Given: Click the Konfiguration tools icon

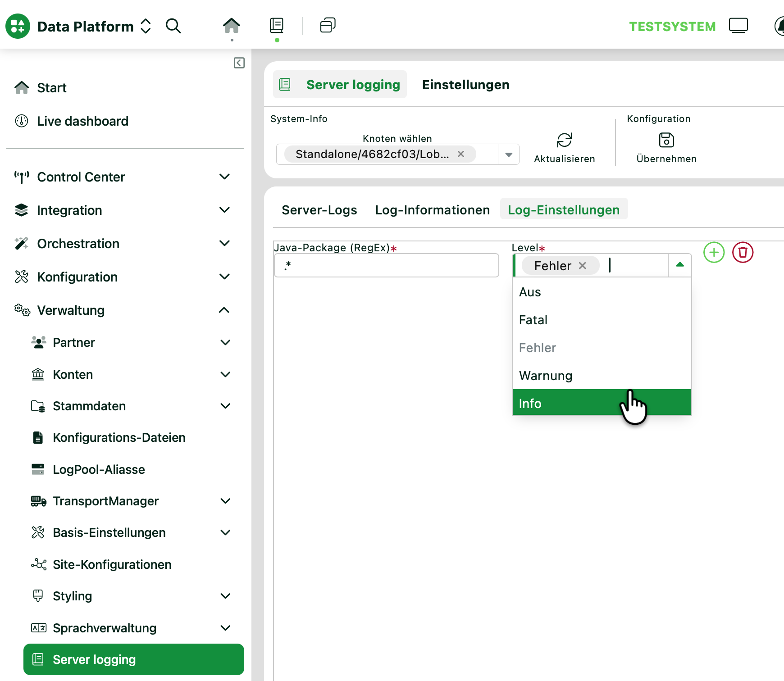Looking at the screenshot, I should pos(21,277).
